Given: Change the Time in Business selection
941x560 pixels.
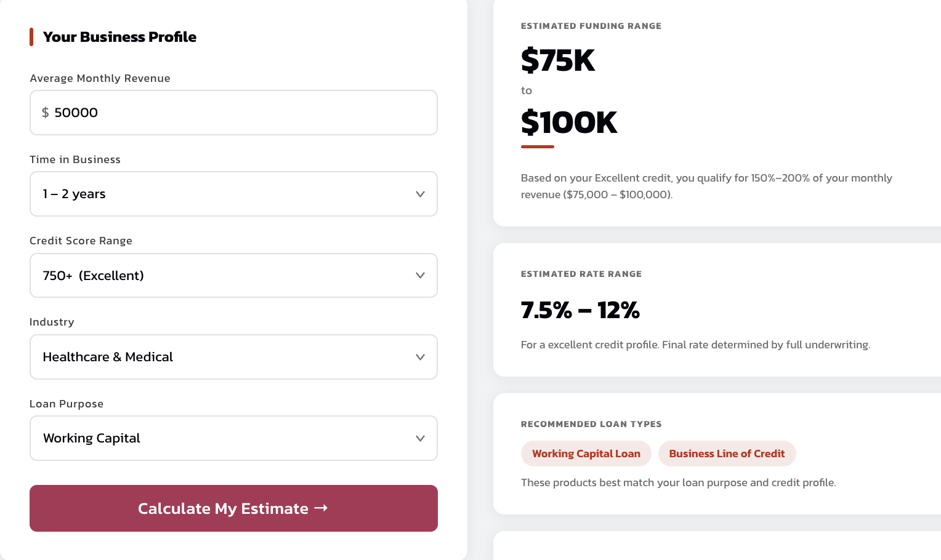Looking at the screenshot, I should coord(233,194).
